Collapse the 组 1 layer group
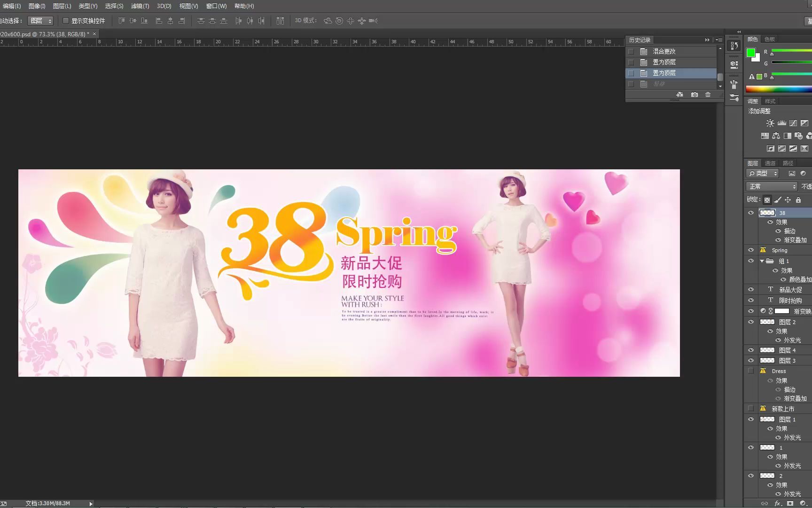The width and height of the screenshot is (812, 508). [x=762, y=261]
